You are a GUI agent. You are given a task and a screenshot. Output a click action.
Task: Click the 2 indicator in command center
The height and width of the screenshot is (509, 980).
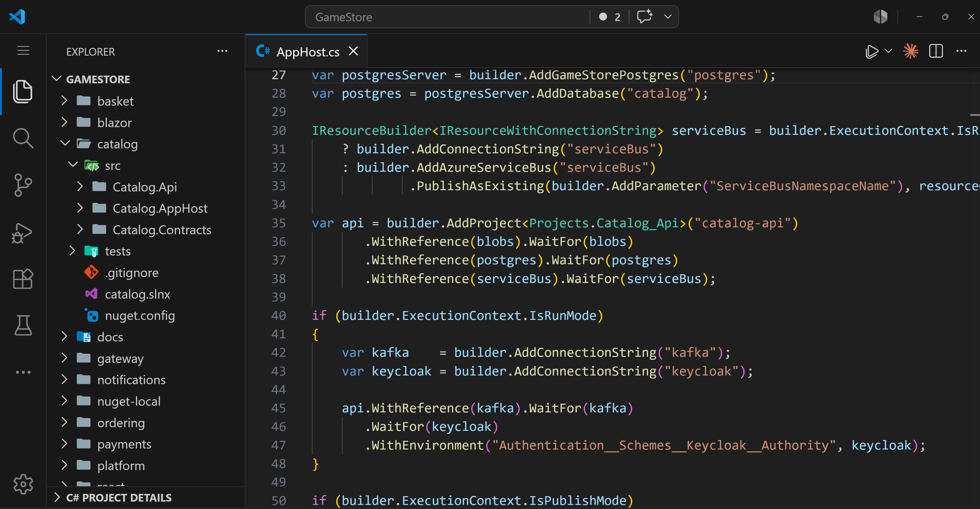tap(610, 17)
